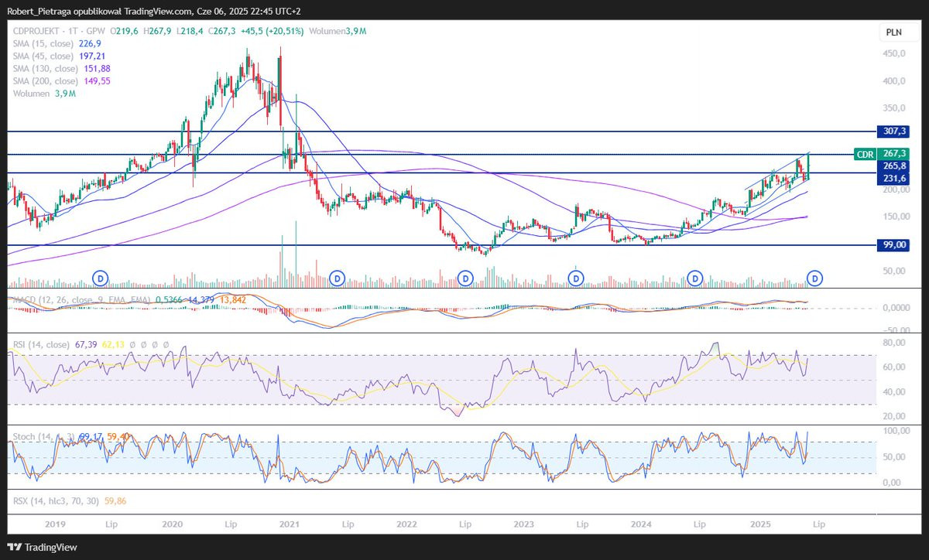
Task: Click the dividend D marker in mid-2022
Action: (x=466, y=277)
